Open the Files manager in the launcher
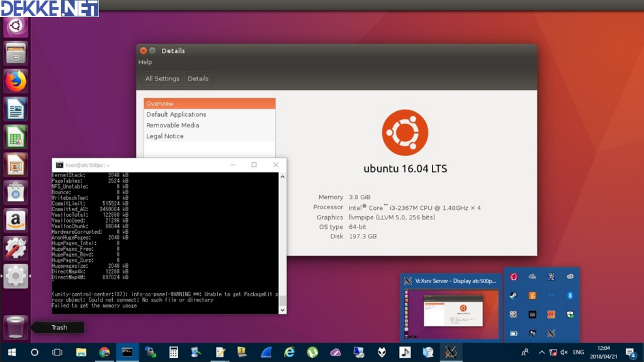Screen dimensions: 644x362 tap(16, 53)
